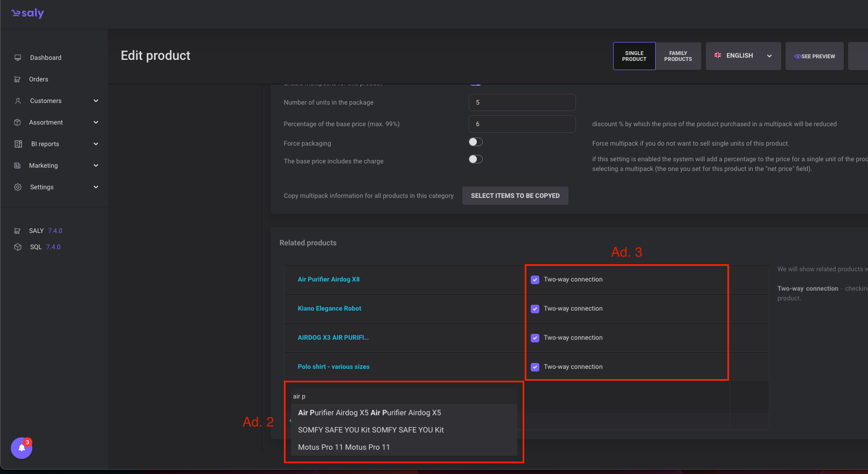
Task: Uncheck Two-way connection for Kiano Elegance Robot
Action: click(535, 309)
